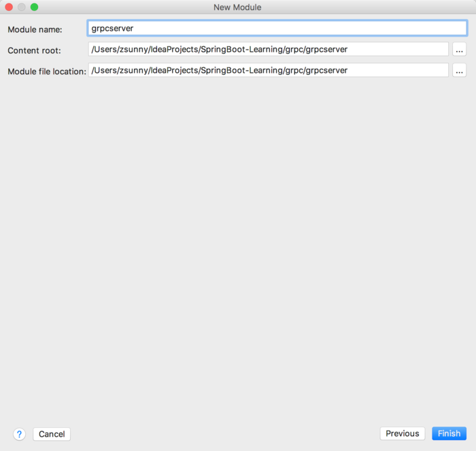Screen dimensions: 476x451
Task: Click the Finish button
Action: click(449, 433)
